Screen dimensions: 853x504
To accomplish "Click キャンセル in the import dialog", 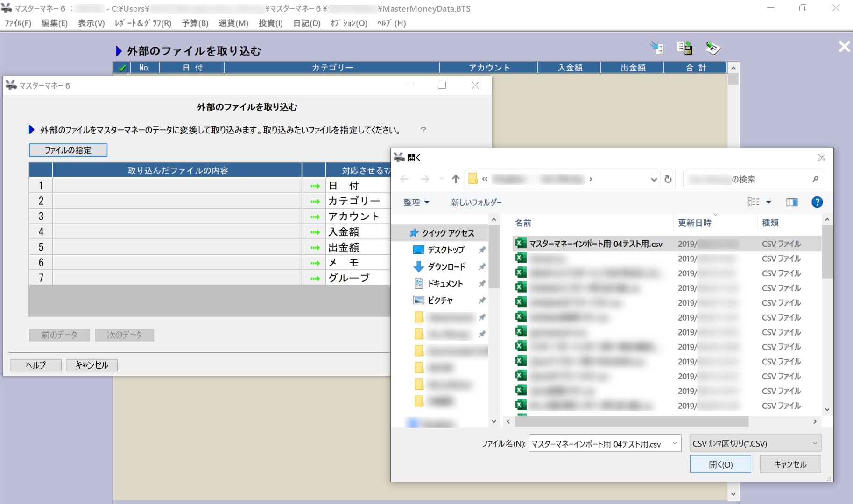I will point(92,365).
